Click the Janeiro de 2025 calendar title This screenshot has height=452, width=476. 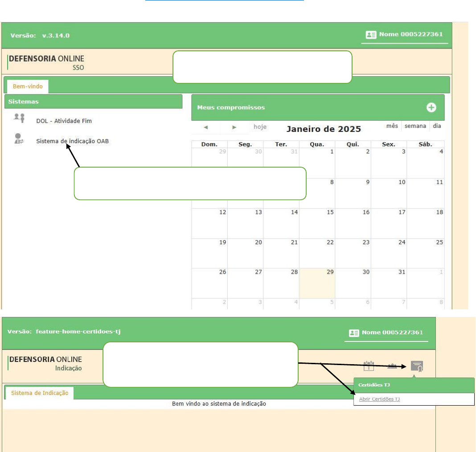pos(324,129)
